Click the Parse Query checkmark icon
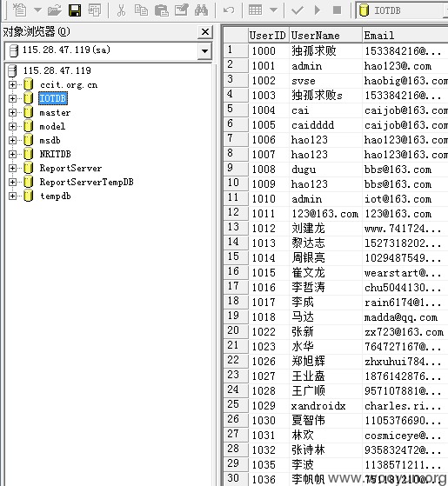Image resolution: width=448 pixels, height=486 pixels. [298, 10]
